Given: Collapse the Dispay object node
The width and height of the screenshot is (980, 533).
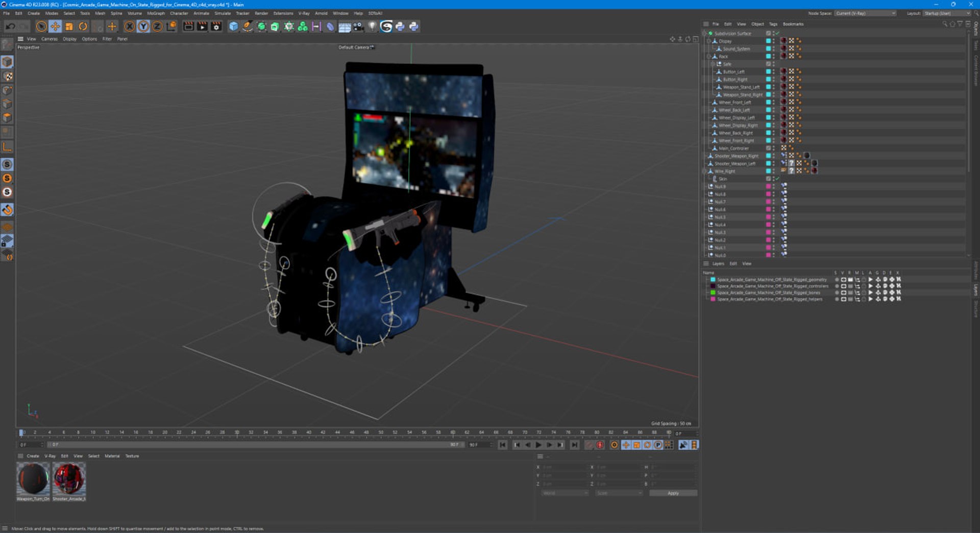Looking at the screenshot, I should [709, 41].
